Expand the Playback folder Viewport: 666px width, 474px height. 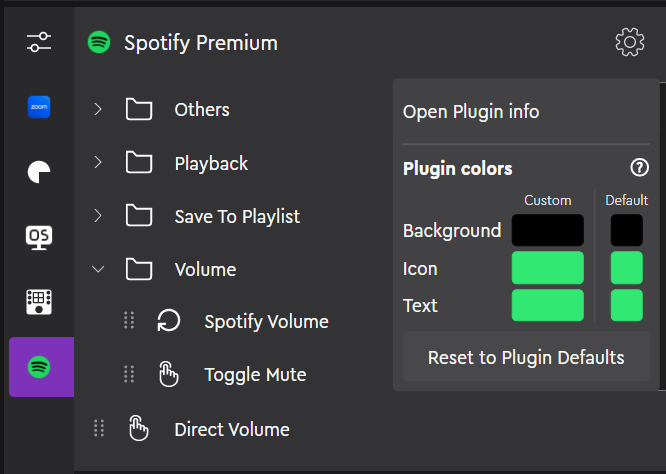pyautogui.click(x=98, y=163)
